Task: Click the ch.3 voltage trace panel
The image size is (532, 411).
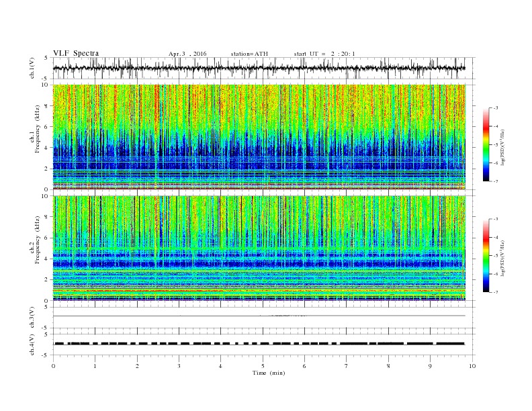Action: 264,318
